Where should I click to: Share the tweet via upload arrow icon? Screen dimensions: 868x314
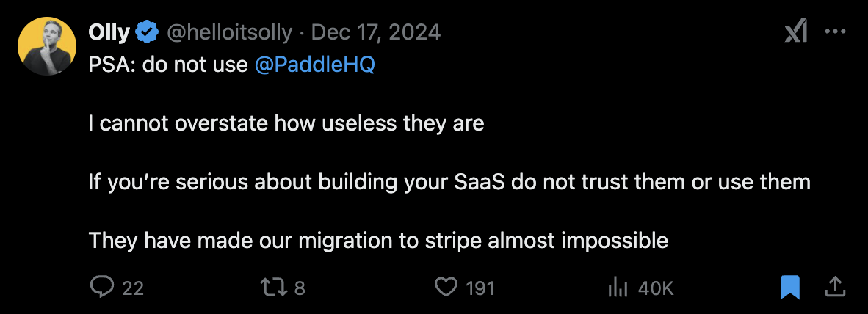coord(835,286)
